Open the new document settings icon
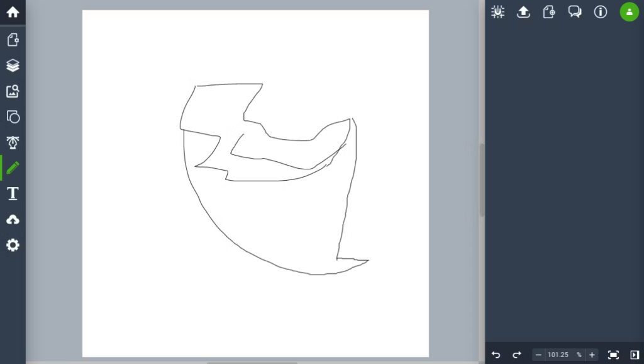 (x=13, y=40)
